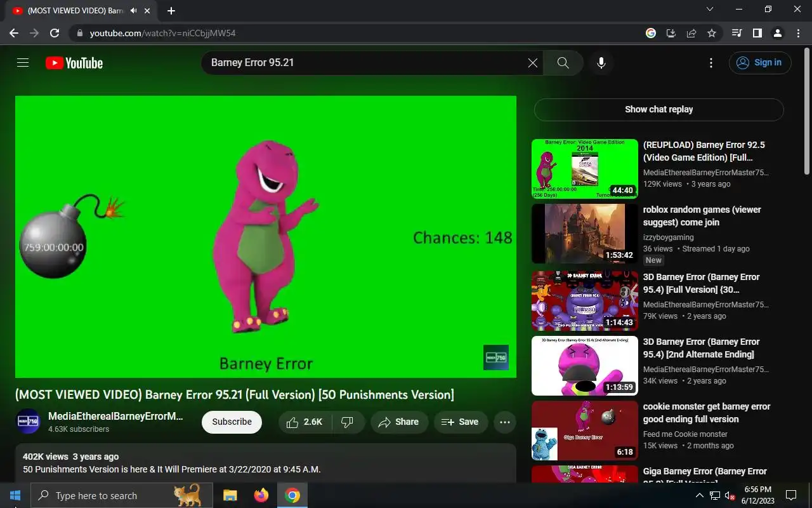The width and height of the screenshot is (812, 508).
Task: Click the Google icon in address bar
Action: click(x=651, y=33)
